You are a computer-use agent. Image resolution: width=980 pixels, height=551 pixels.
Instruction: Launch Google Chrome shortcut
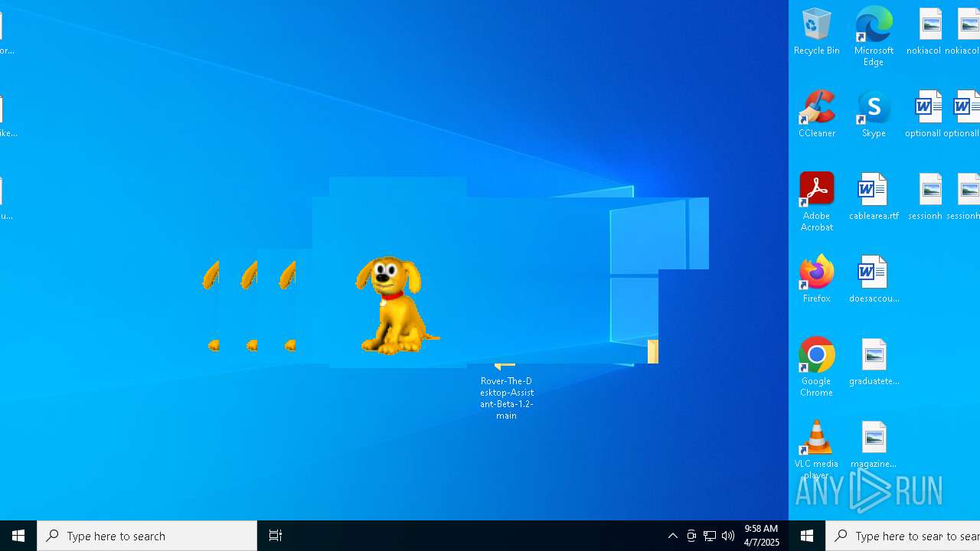click(x=816, y=367)
